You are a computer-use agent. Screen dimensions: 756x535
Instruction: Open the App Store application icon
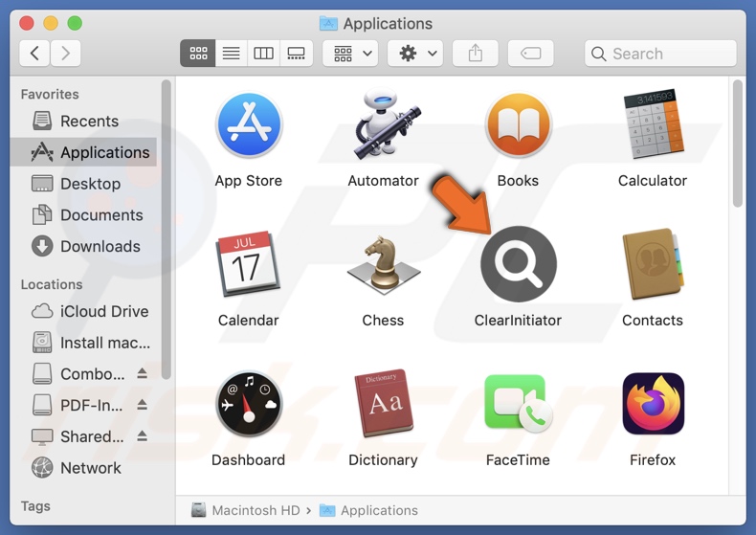point(249,124)
